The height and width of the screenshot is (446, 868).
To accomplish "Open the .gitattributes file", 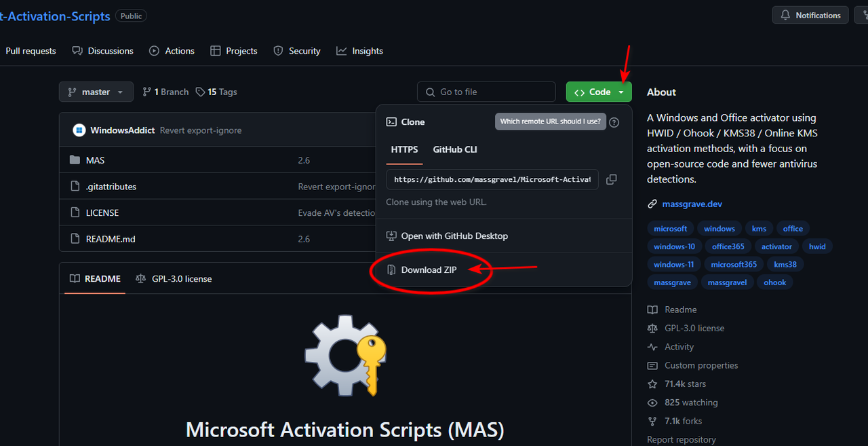I will click(111, 187).
